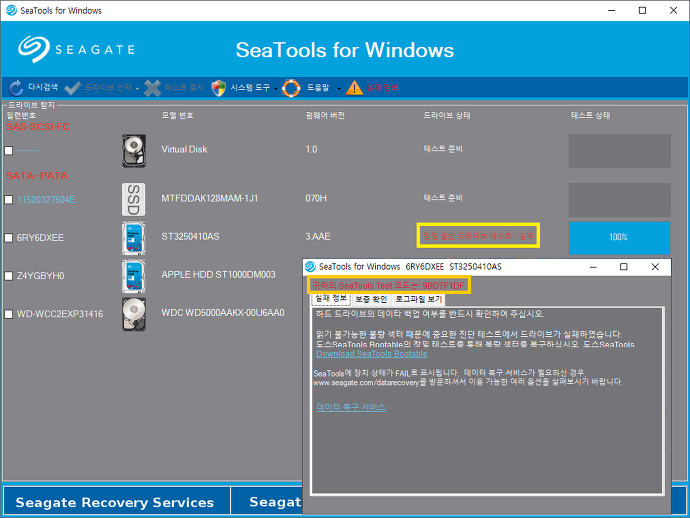Screen dimensions: 690x518
Task: Click the system tools shield icon
Action: pos(219,88)
